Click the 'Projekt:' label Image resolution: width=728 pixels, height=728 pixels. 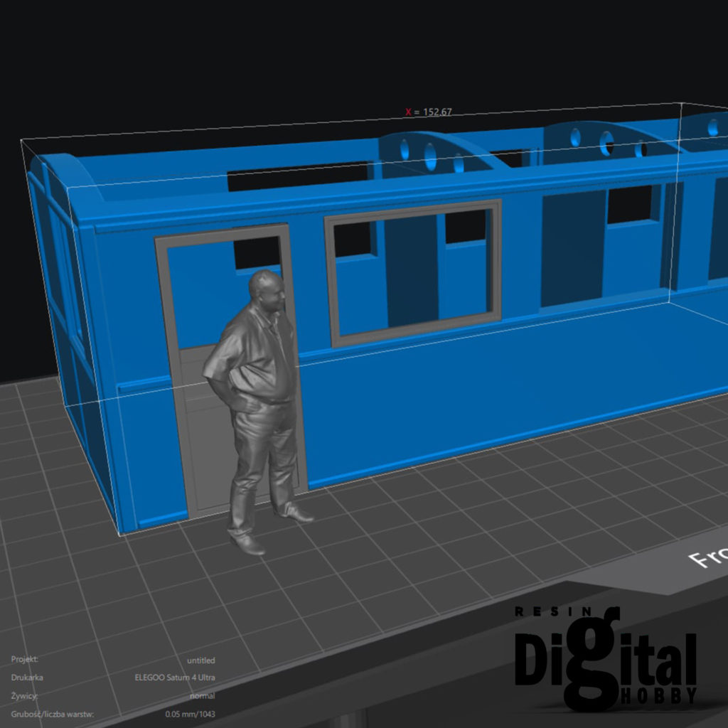point(25,660)
